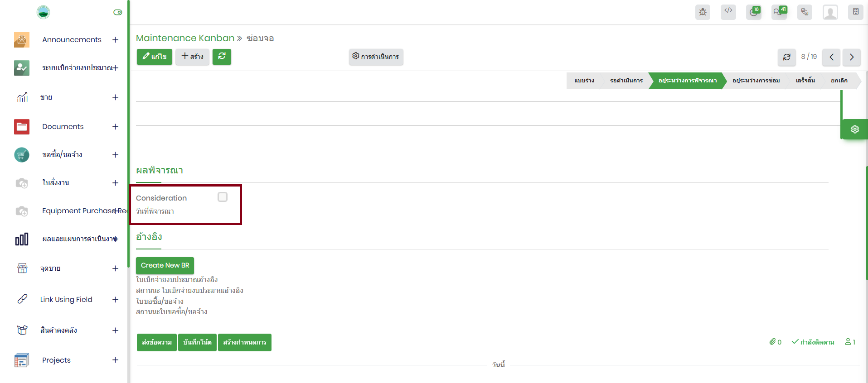Expand the Announcements menu with plus
The height and width of the screenshot is (383, 868).
(116, 40)
